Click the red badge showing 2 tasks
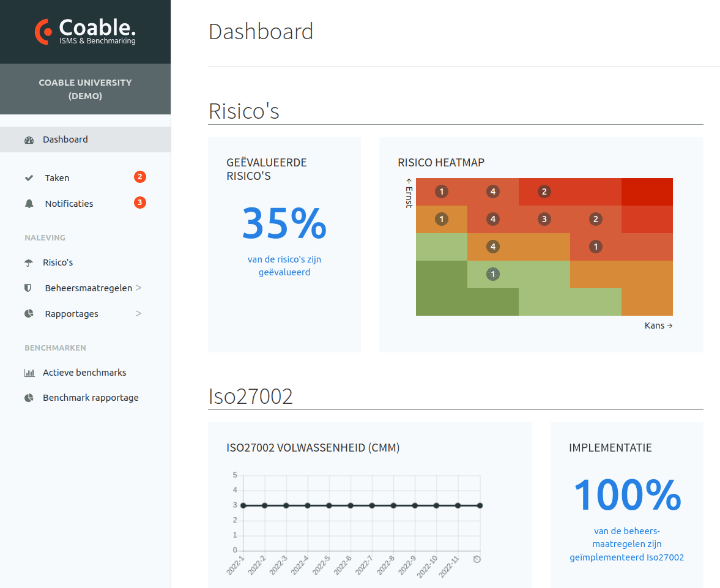Screen dimensions: 720x588 (140, 177)
